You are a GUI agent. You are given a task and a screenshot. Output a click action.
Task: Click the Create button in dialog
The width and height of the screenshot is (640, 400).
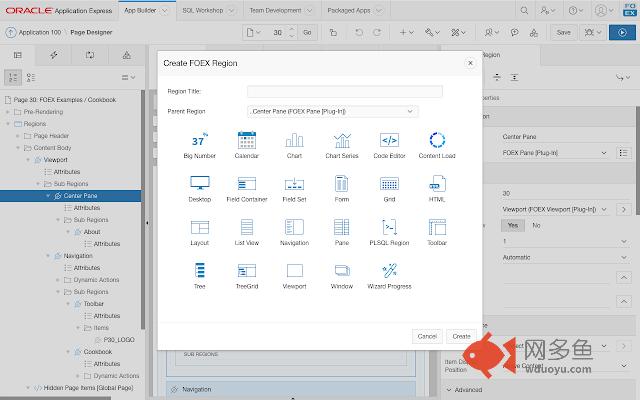pyautogui.click(x=461, y=336)
